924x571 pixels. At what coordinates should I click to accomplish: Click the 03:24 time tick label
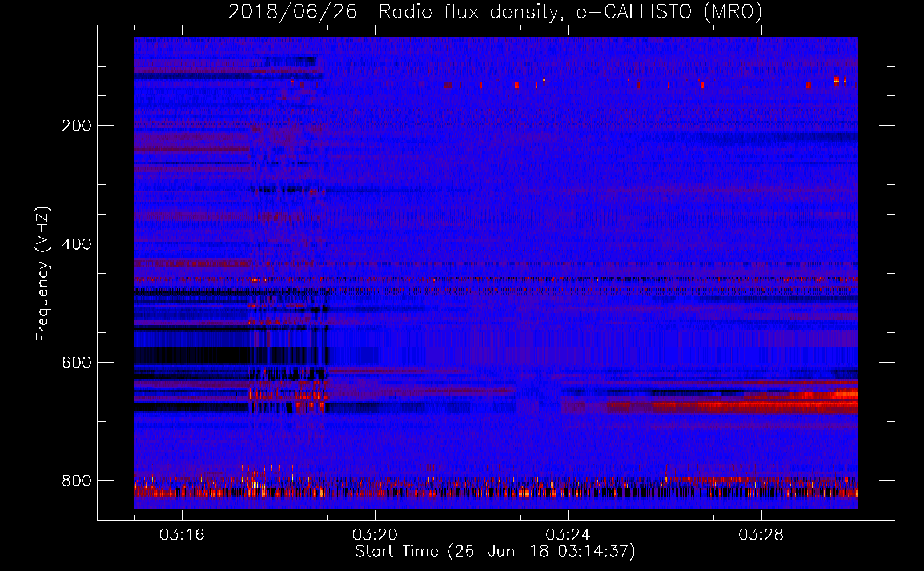point(568,535)
